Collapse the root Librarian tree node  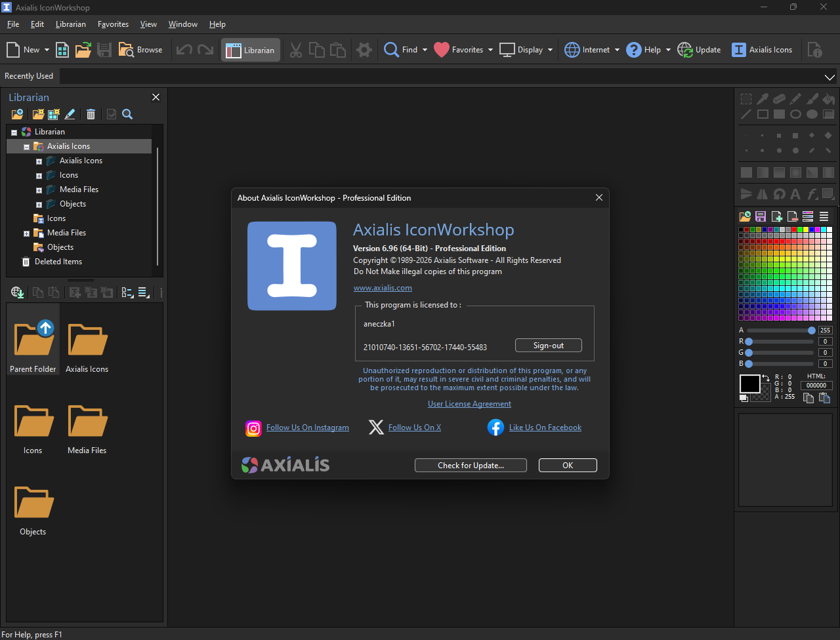(14, 132)
